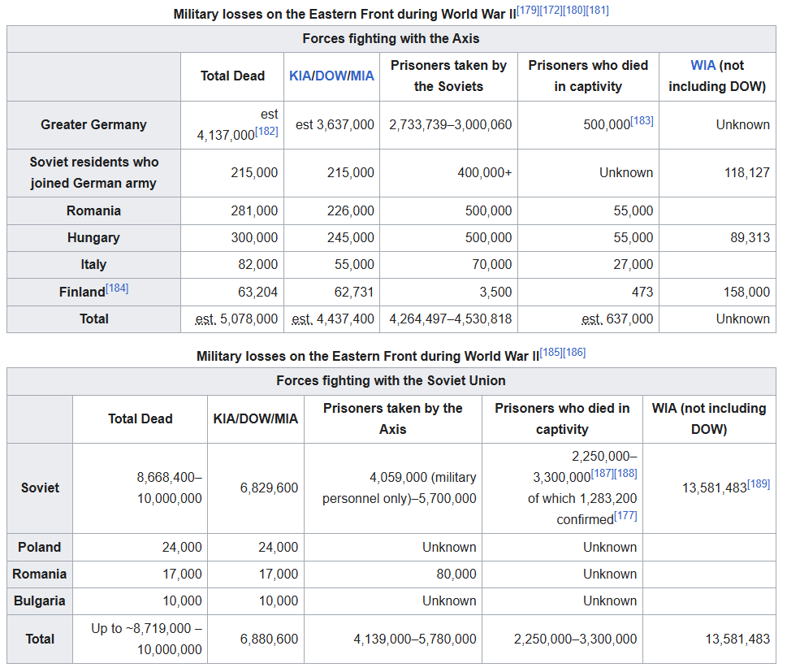
Task: Select 'Forces fighting with the Soviet Union' header
Action: click(x=391, y=381)
